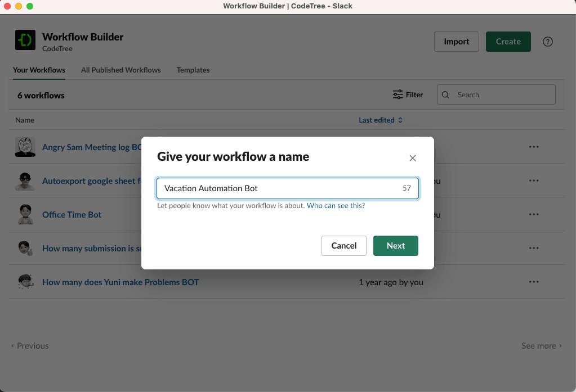Image resolution: width=576 pixels, height=392 pixels.
Task: Click the search magnifier icon
Action: 445,94
